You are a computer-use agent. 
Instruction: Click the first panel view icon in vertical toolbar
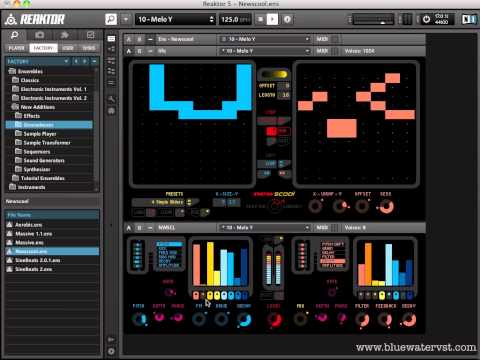tap(111, 39)
